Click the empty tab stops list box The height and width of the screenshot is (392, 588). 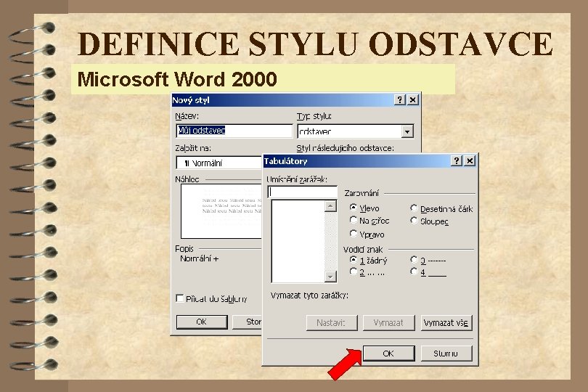tap(298, 241)
